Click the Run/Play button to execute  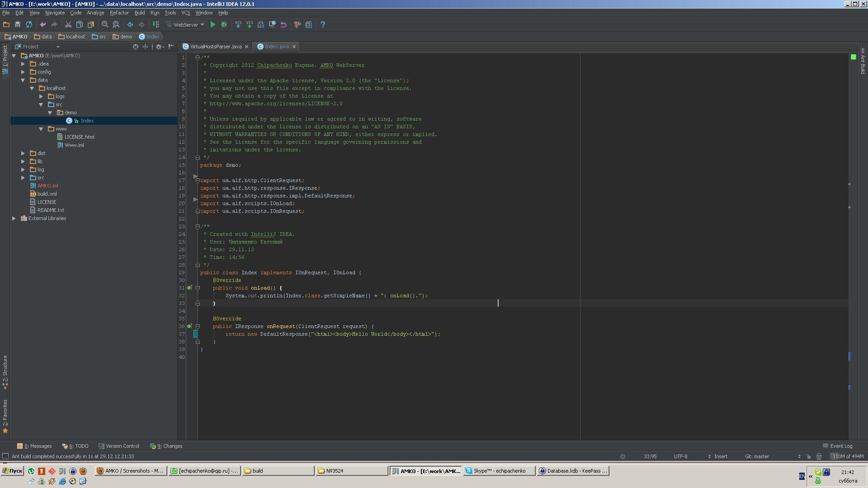(x=213, y=24)
